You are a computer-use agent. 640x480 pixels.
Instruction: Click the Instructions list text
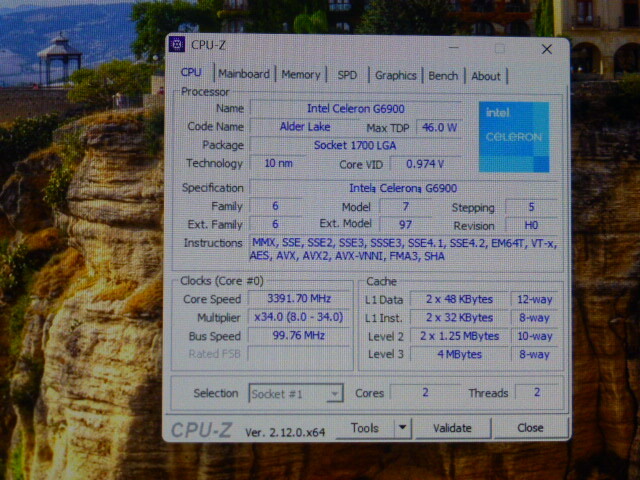tap(403, 249)
